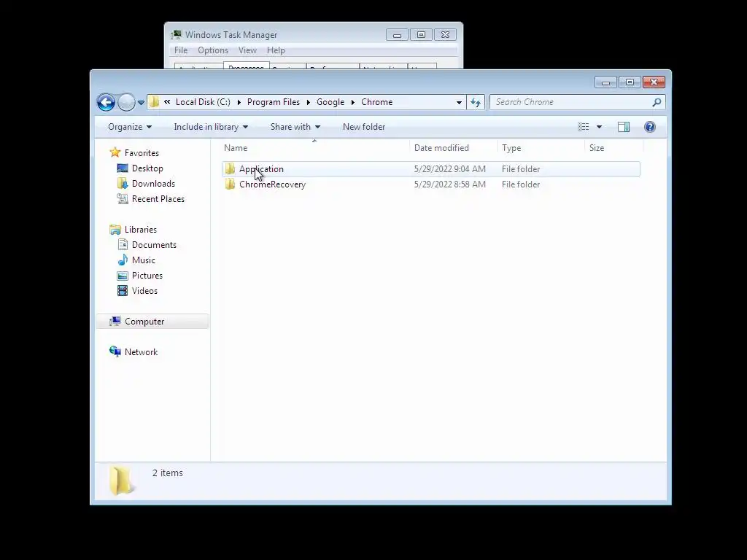Click the search magnifier icon
The image size is (747, 560).
(657, 102)
